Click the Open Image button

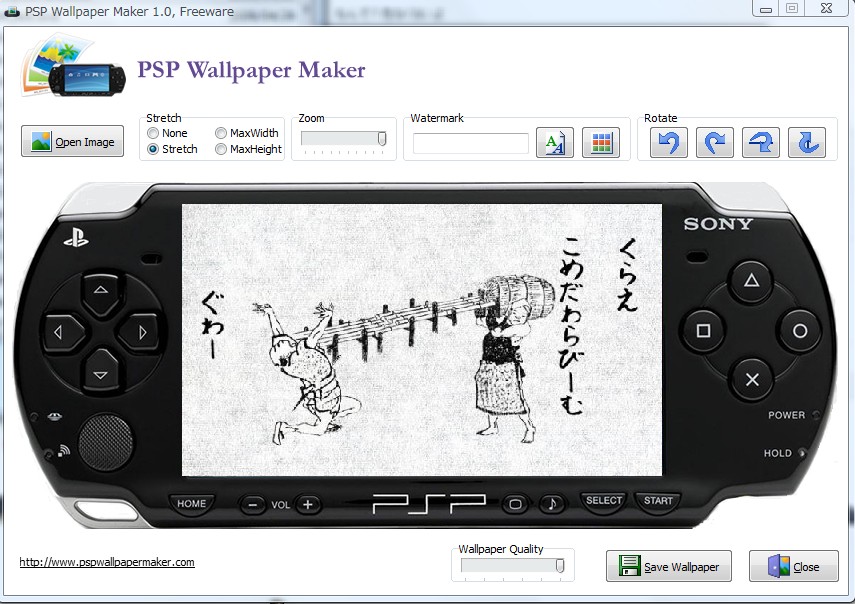[73, 141]
